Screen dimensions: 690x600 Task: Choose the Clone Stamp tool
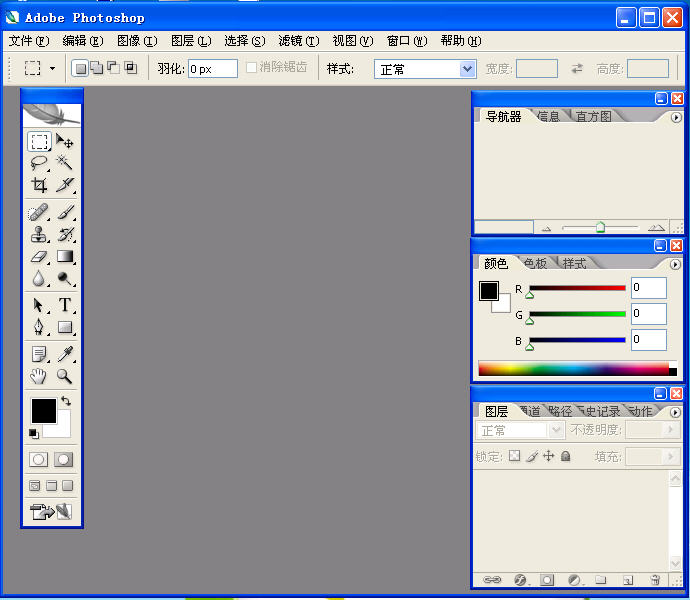tap(39, 235)
